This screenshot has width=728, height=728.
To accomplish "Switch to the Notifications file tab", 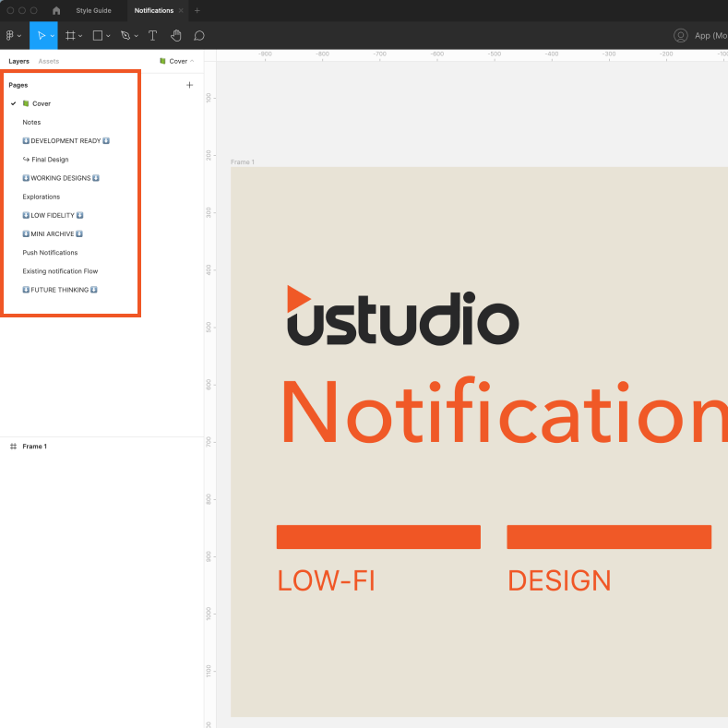I will click(154, 10).
